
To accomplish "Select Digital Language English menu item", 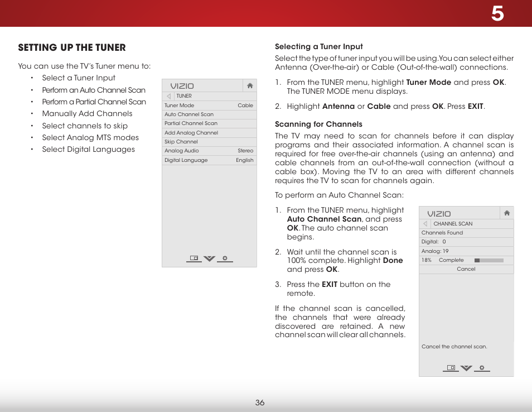I will click(x=209, y=160).
